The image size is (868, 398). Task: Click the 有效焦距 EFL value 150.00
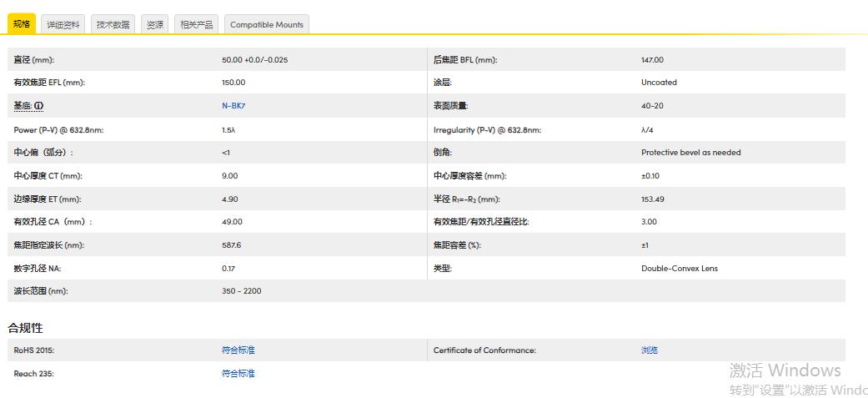[233, 83]
